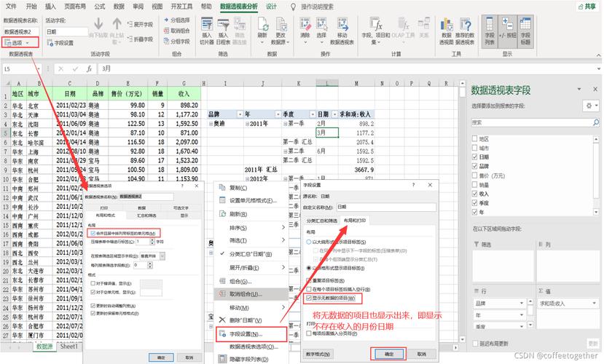Toggle 显示无数据的项目 checkbox
This screenshot has height=364, width=604.
[x=309, y=298]
